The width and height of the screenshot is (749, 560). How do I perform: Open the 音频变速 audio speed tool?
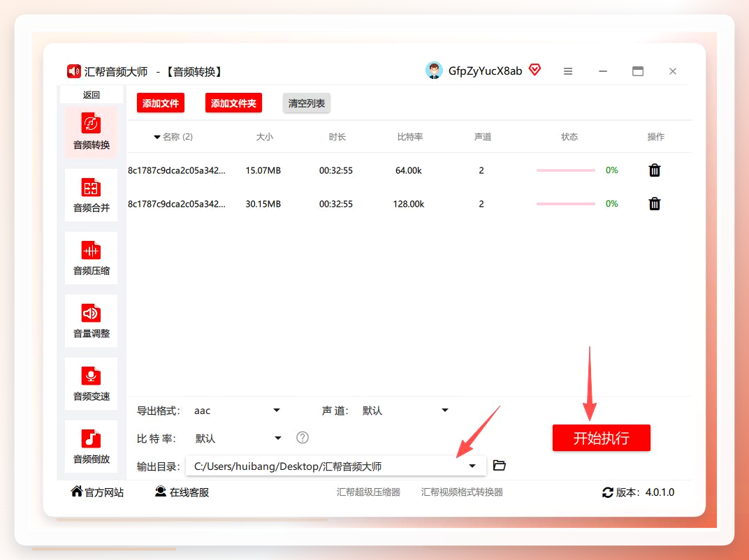[x=92, y=383]
